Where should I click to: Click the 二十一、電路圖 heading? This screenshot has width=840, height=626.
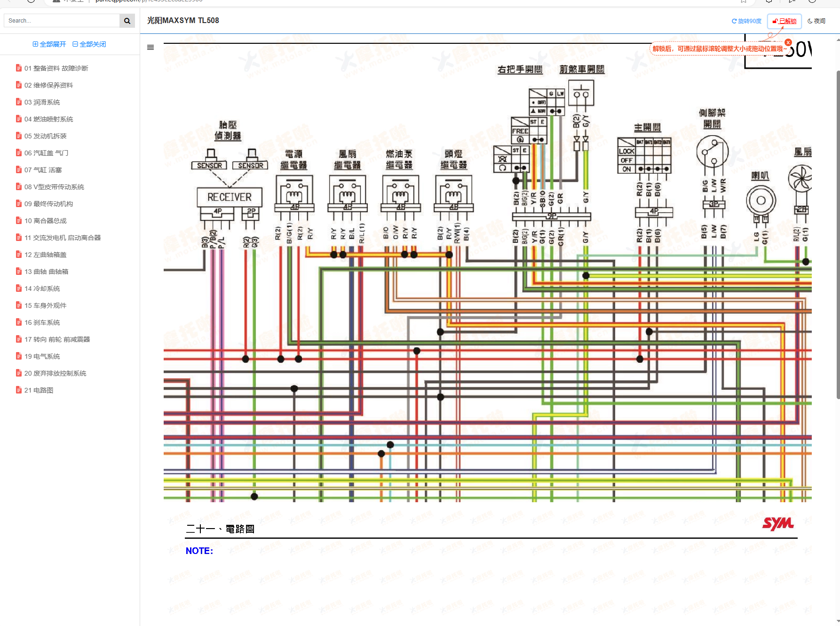click(220, 529)
